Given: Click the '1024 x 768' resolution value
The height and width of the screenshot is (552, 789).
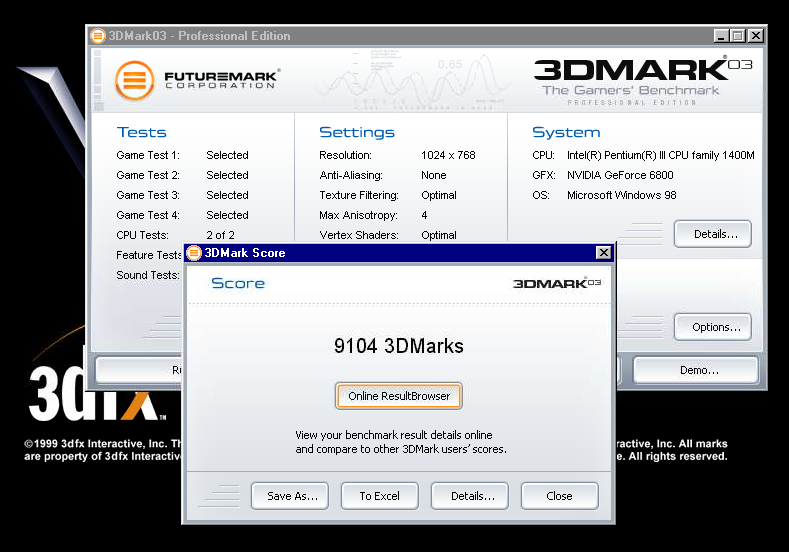Looking at the screenshot, I should point(448,155).
